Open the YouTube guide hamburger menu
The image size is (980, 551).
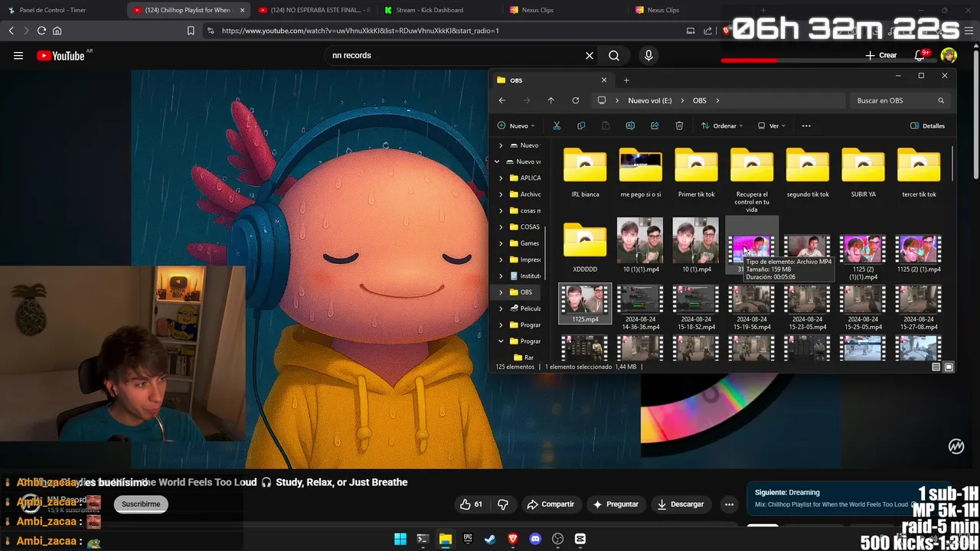point(18,55)
